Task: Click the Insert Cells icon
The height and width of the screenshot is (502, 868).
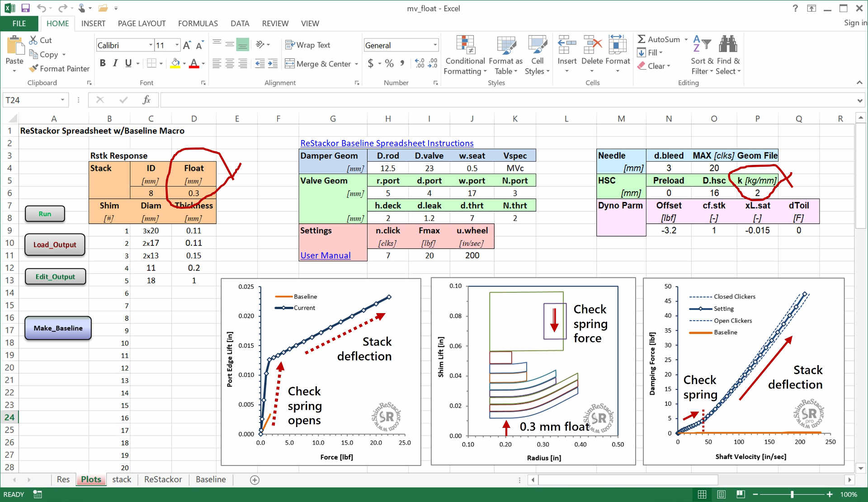Action: tap(566, 45)
